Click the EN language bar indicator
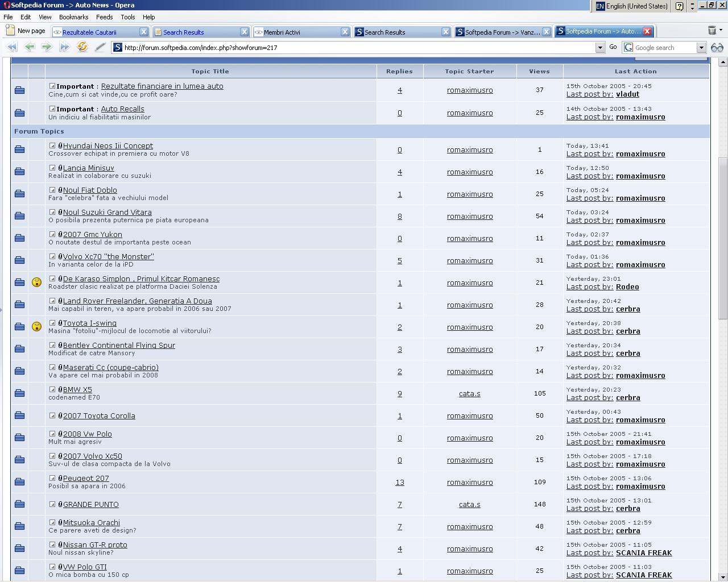Viewport: 728px width, 582px height. click(x=600, y=6)
